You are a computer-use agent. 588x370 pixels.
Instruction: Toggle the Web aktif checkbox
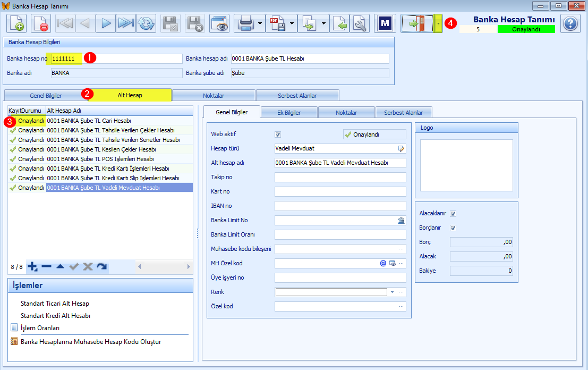(278, 134)
